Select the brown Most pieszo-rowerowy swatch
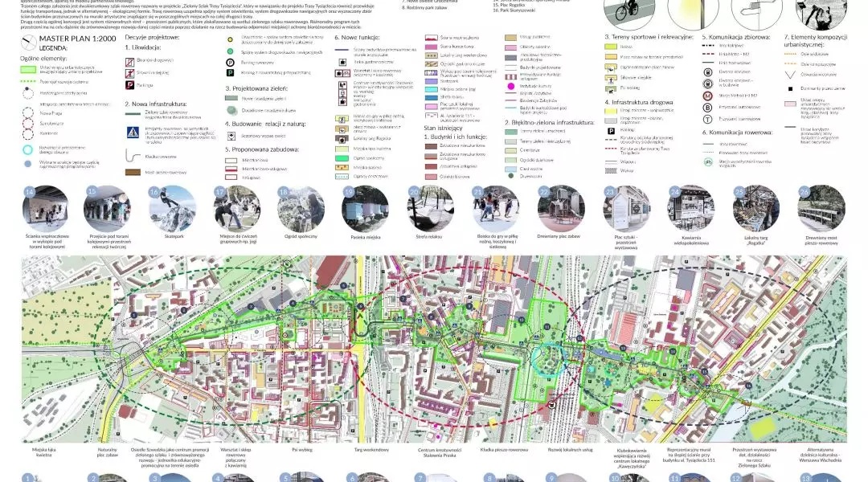Screen dimensions: 868x482 click(x=133, y=172)
